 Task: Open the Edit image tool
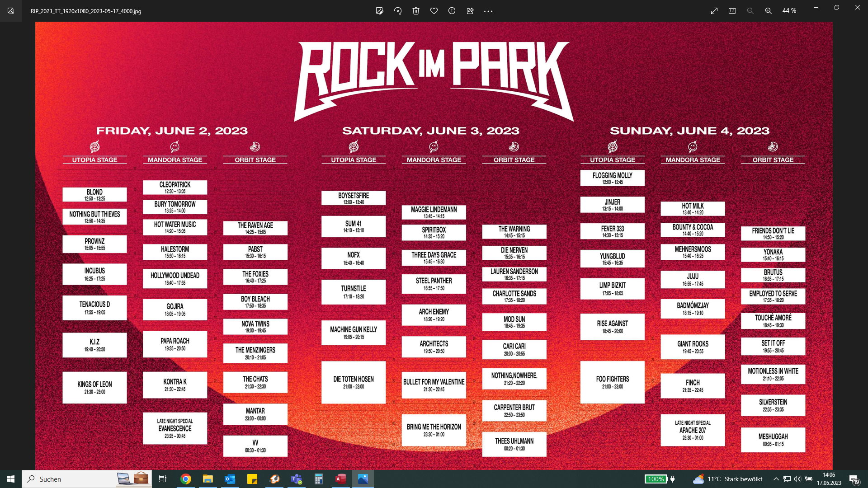(x=379, y=11)
